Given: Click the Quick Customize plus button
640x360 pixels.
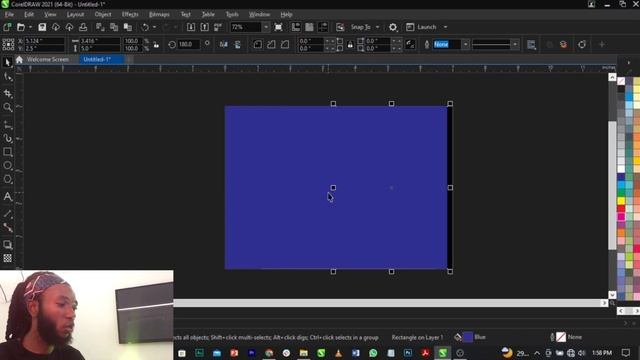Looking at the screenshot, I should click(602, 44).
